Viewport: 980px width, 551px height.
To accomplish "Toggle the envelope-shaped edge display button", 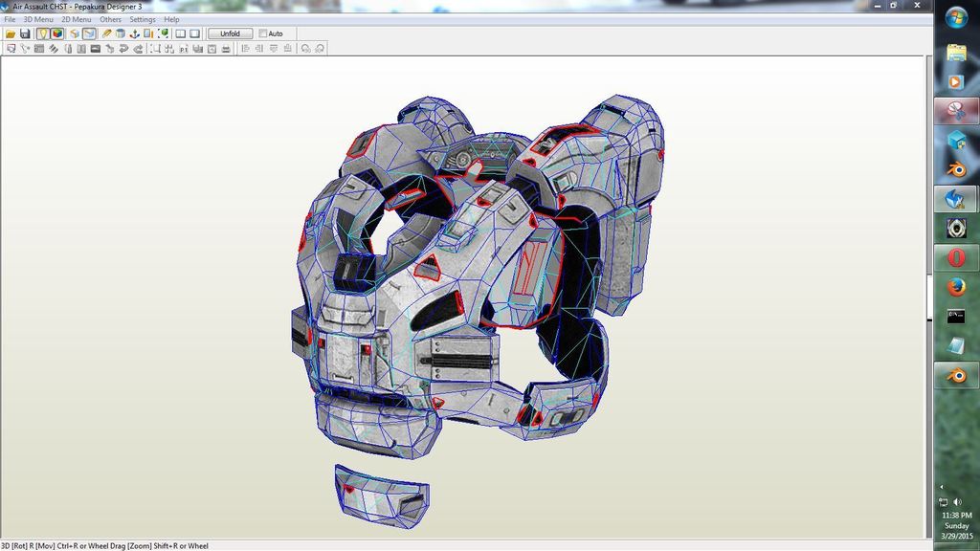I will point(89,33).
